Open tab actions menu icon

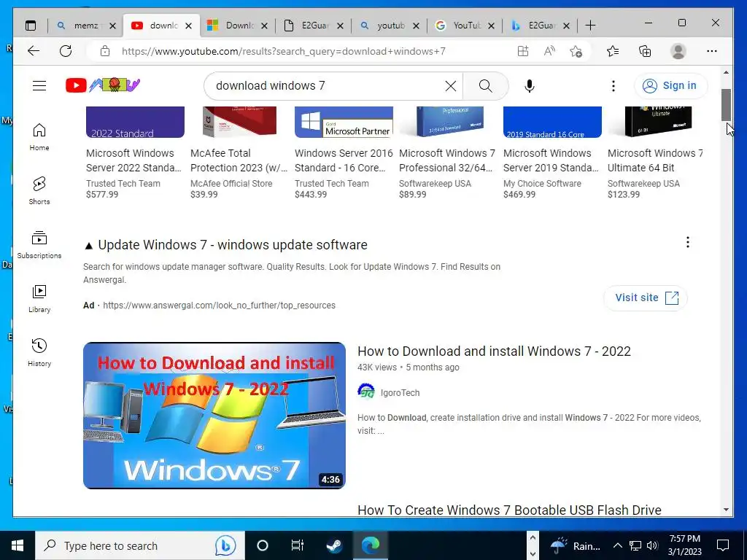coord(31,26)
